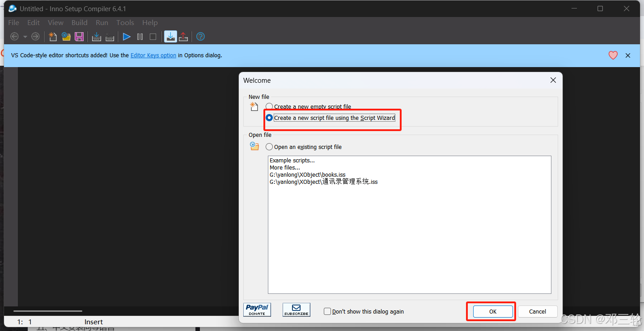Select the 通讯录管理系统.iss file entry

pos(324,182)
